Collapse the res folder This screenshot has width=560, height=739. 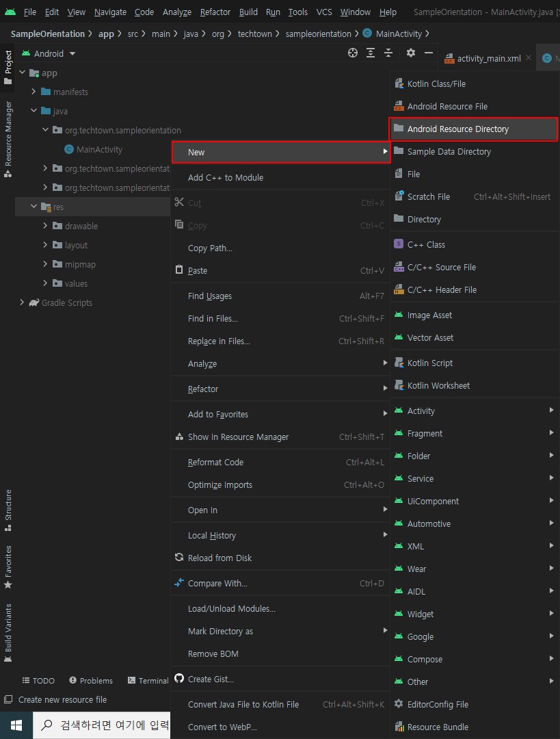pyautogui.click(x=34, y=207)
